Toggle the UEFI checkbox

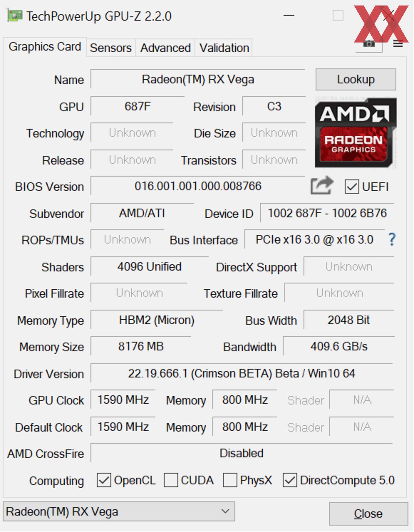(x=352, y=186)
